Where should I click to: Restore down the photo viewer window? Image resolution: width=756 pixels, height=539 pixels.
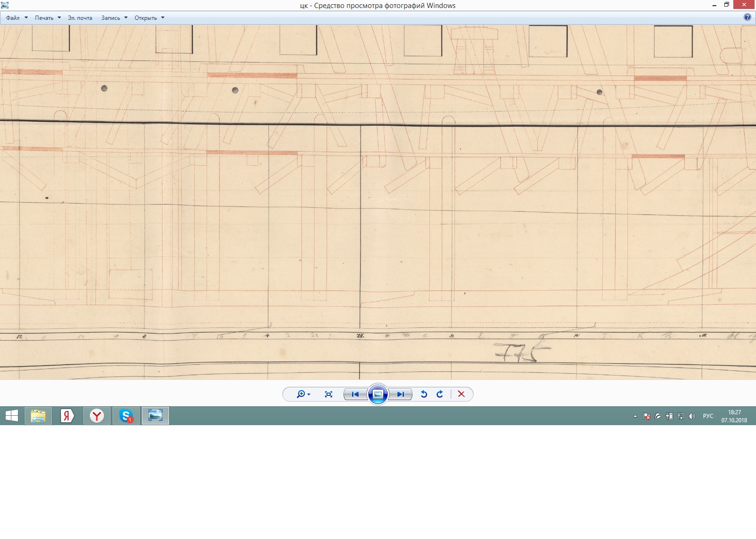[727, 5]
